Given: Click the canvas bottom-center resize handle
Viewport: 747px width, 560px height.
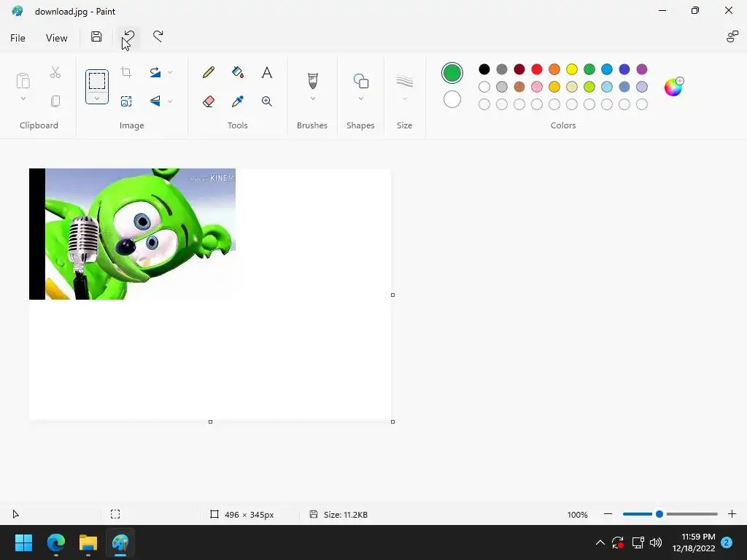Looking at the screenshot, I should click(x=211, y=422).
